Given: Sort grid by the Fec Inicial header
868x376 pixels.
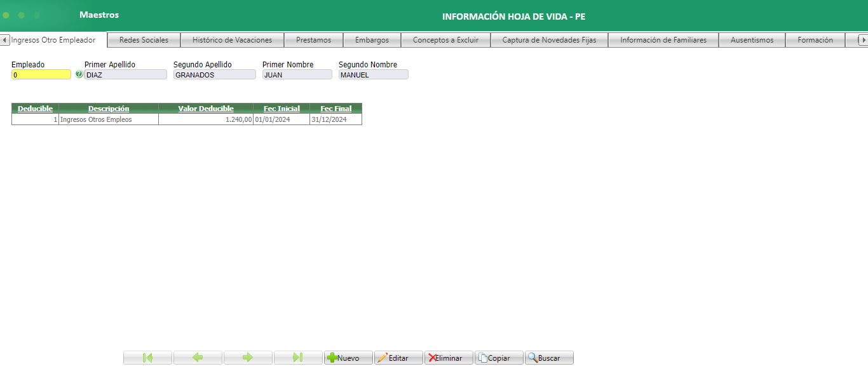Looking at the screenshot, I should point(281,108).
